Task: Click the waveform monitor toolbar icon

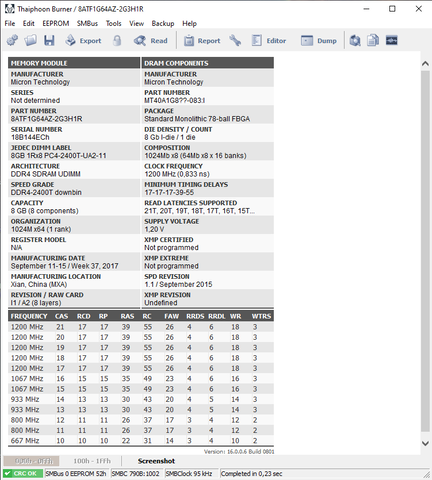Action: (x=392, y=40)
